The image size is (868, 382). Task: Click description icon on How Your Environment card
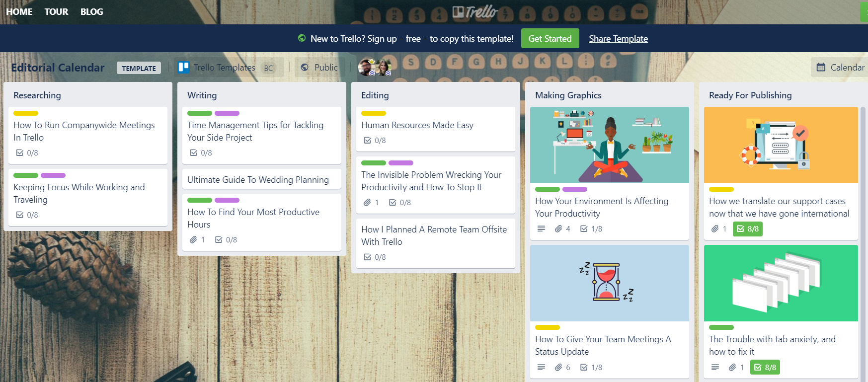point(541,229)
